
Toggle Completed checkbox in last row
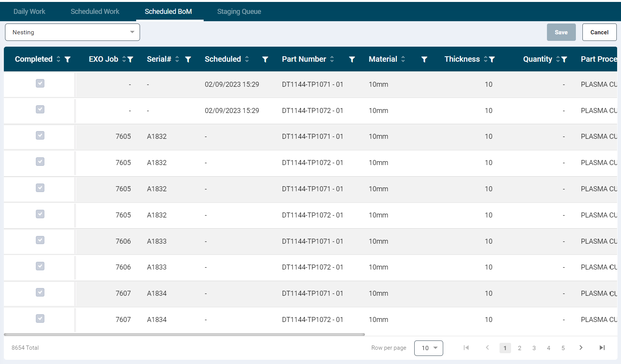(x=40, y=318)
